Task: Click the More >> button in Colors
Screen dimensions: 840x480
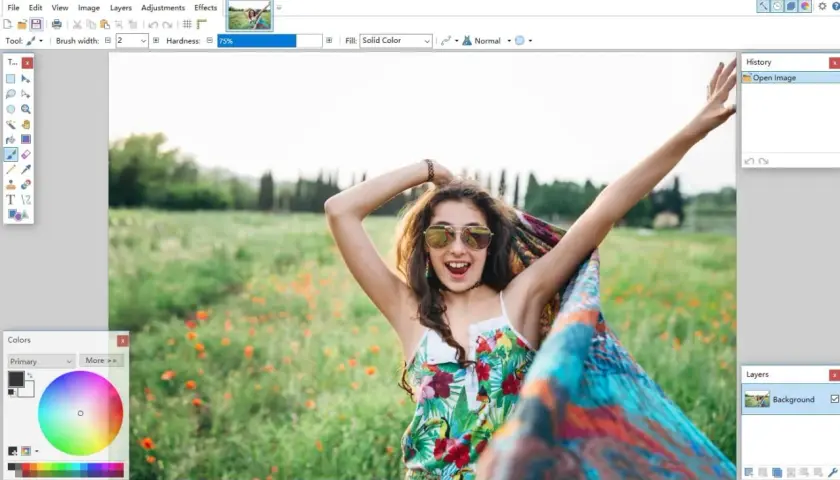Action: coord(101,361)
